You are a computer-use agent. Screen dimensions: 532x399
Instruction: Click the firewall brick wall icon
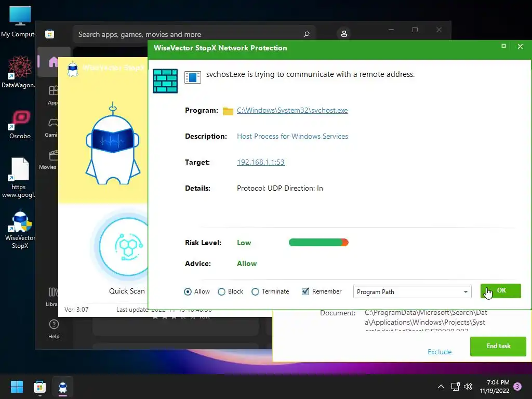point(165,81)
